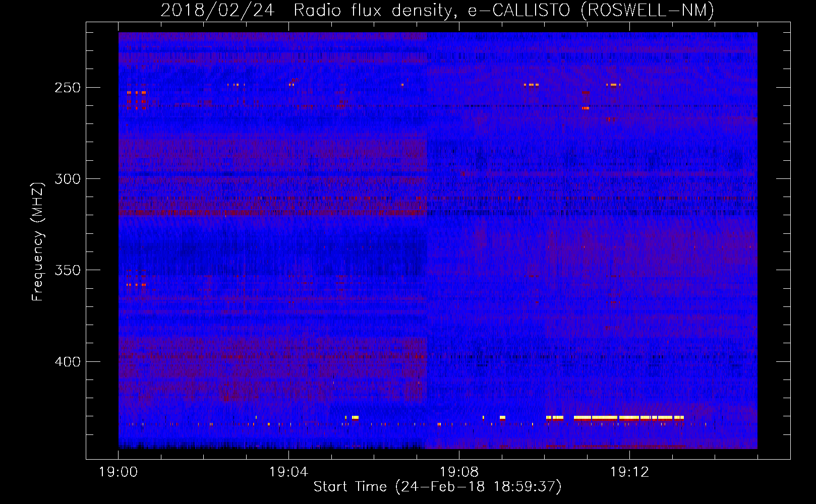Click the 19:00 time tick label
Screen dimensions: 816x504
coord(119,472)
